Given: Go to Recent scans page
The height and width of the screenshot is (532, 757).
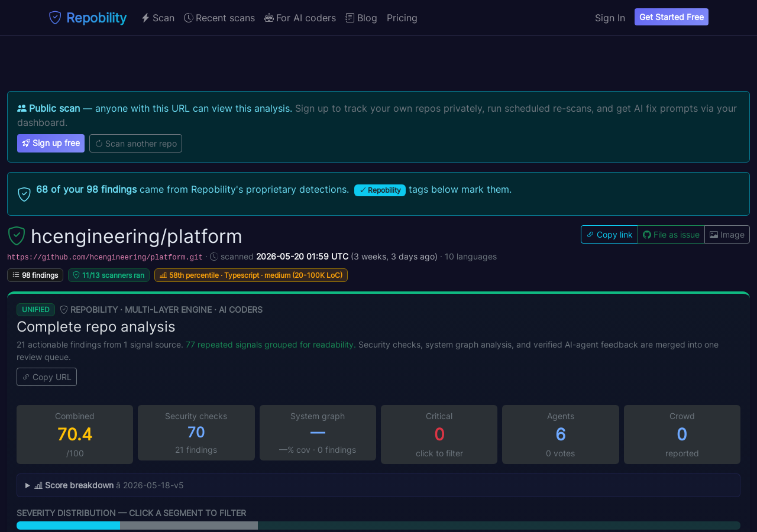Looking at the screenshot, I should click(x=219, y=18).
